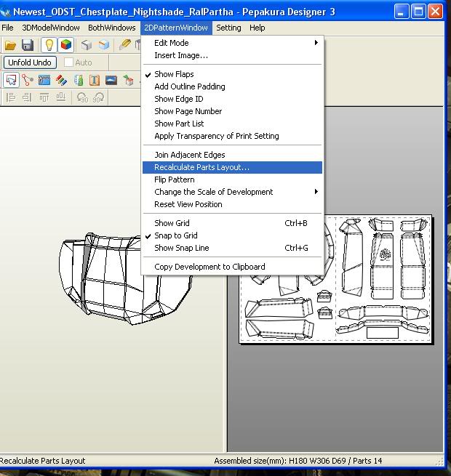The width and height of the screenshot is (451, 476).
Task: Toggle Show Page Number option
Action: point(232,111)
